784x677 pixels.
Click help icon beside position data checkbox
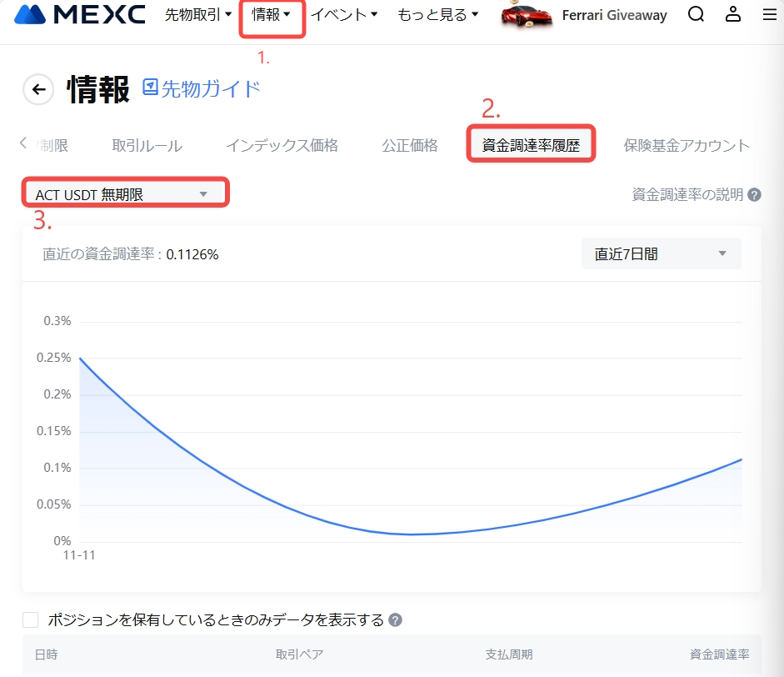[396, 620]
